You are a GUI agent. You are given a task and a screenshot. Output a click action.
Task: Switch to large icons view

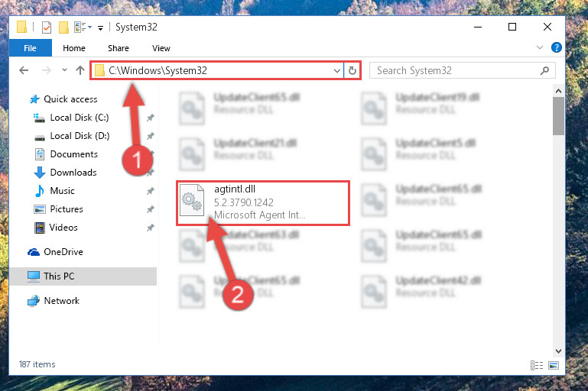point(554,365)
